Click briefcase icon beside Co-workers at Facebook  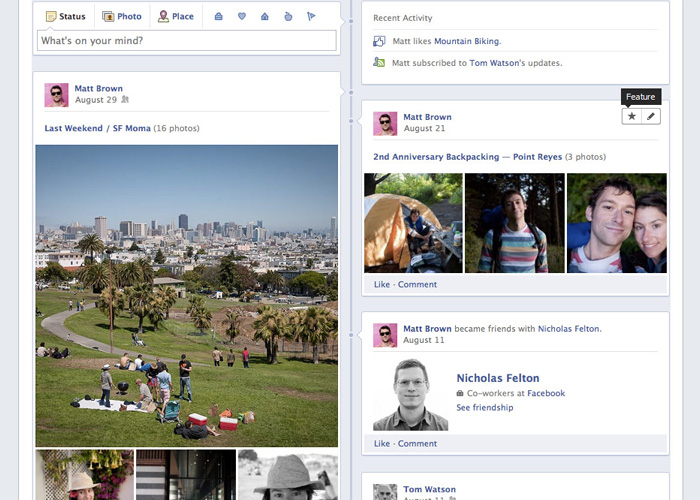(x=460, y=393)
